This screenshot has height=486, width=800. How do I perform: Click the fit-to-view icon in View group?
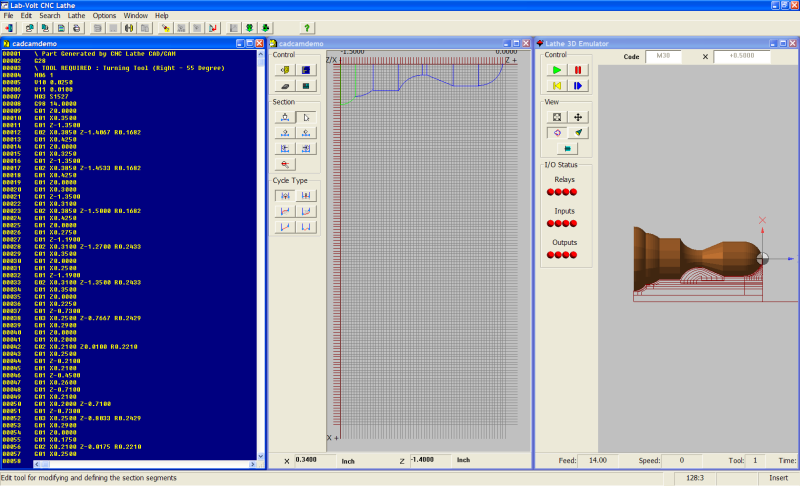tap(557, 117)
